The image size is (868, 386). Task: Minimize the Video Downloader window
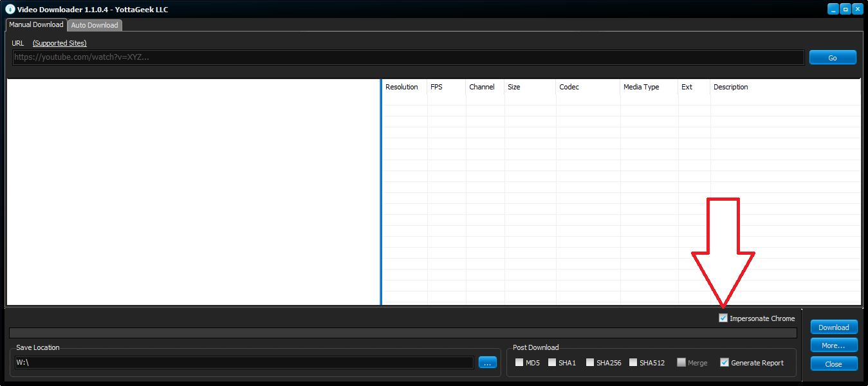(833, 9)
